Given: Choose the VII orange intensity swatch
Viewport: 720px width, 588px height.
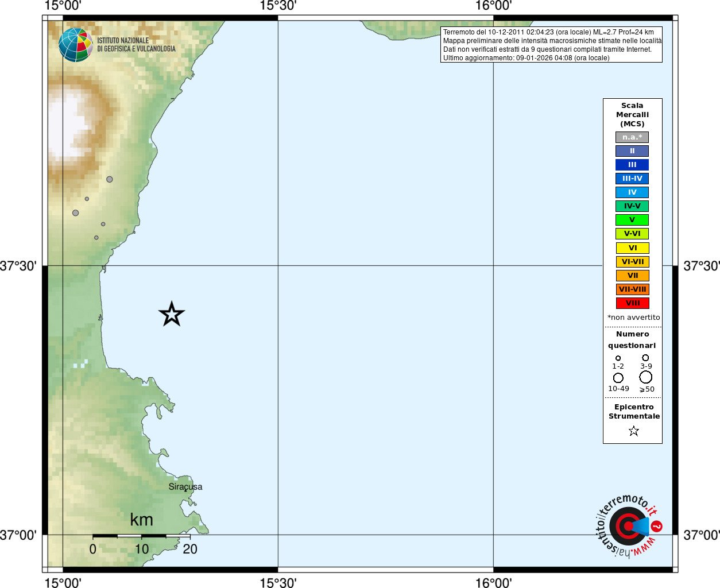Looking at the screenshot, I should (632, 276).
